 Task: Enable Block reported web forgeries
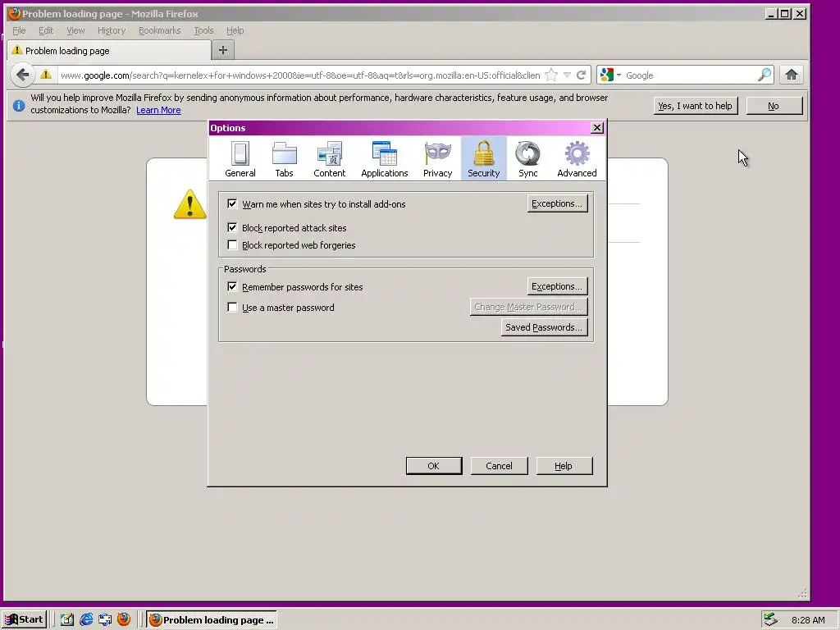point(232,244)
